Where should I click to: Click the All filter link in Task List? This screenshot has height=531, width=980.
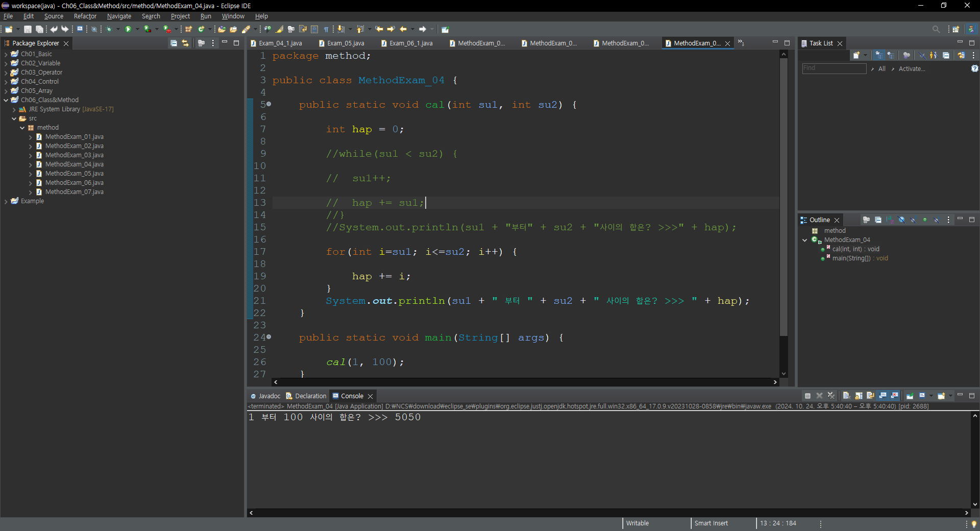click(881, 69)
